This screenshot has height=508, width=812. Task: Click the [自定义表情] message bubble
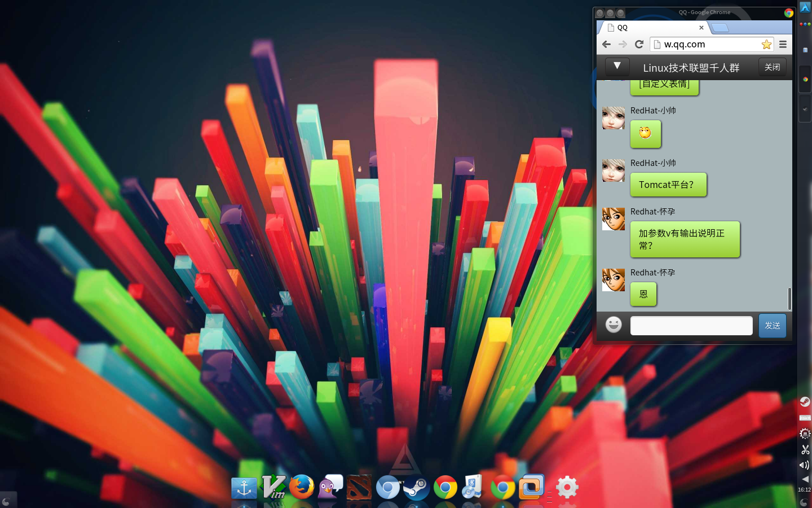pos(665,87)
